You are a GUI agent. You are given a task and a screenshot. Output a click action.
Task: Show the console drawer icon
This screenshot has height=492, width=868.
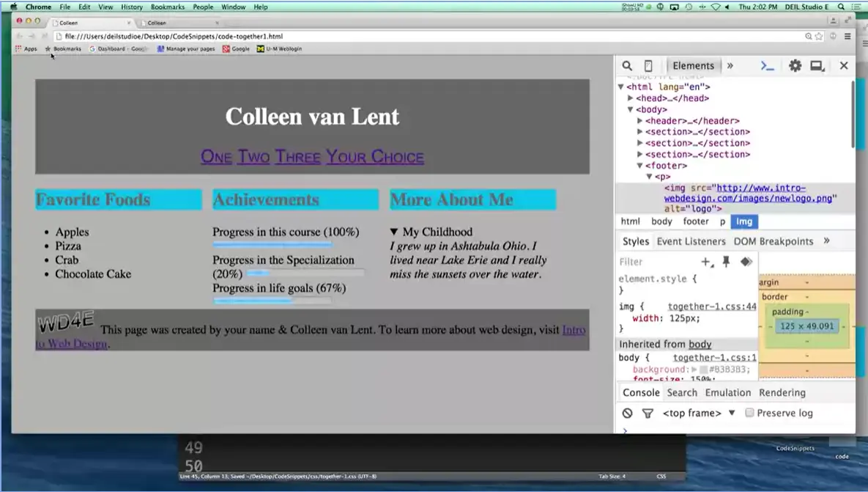point(767,66)
